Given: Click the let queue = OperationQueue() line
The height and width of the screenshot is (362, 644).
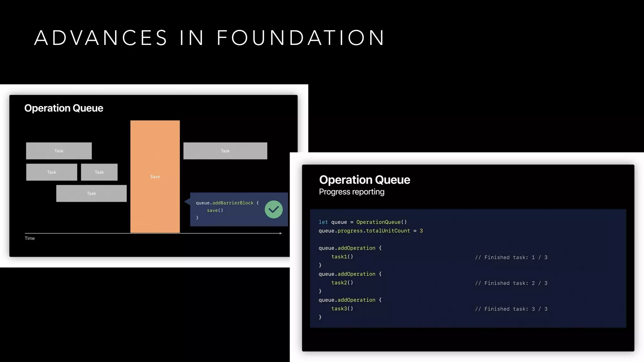Looking at the screenshot, I should 363,222.
